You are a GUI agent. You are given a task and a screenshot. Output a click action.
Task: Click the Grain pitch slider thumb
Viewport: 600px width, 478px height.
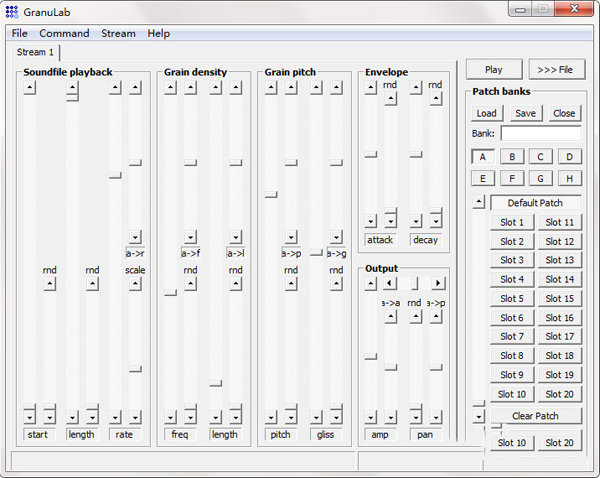pos(271,194)
